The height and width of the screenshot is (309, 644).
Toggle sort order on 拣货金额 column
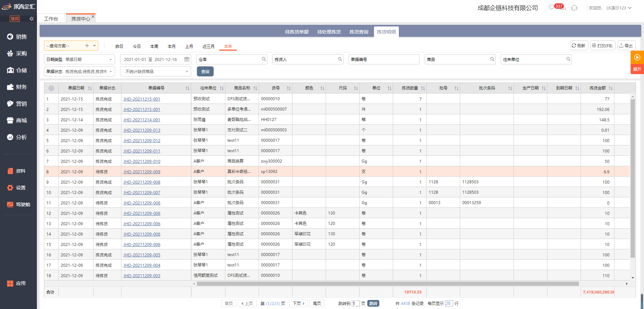tap(611, 88)
